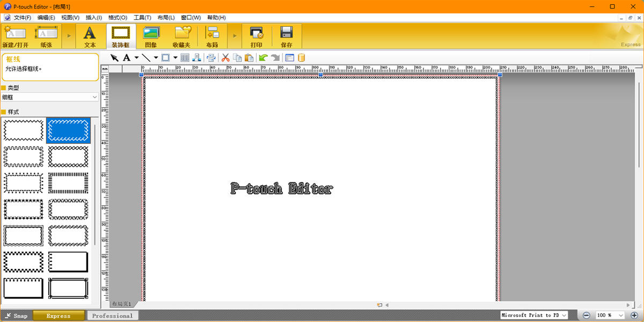644x322 pixels.
Task: Open the Microsoft Print to PDF printer dropdown
Action: tap(534, 316)
